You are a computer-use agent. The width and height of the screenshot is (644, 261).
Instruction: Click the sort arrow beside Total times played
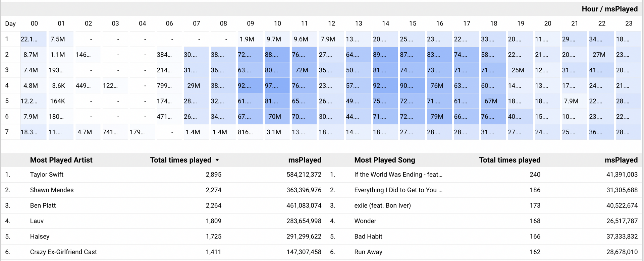pos(217,160)
